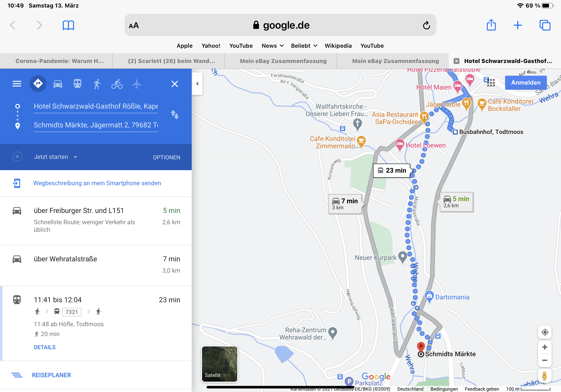Select public transit travel mode
This screenshot has height=392, width=561.
pos(78,84)
